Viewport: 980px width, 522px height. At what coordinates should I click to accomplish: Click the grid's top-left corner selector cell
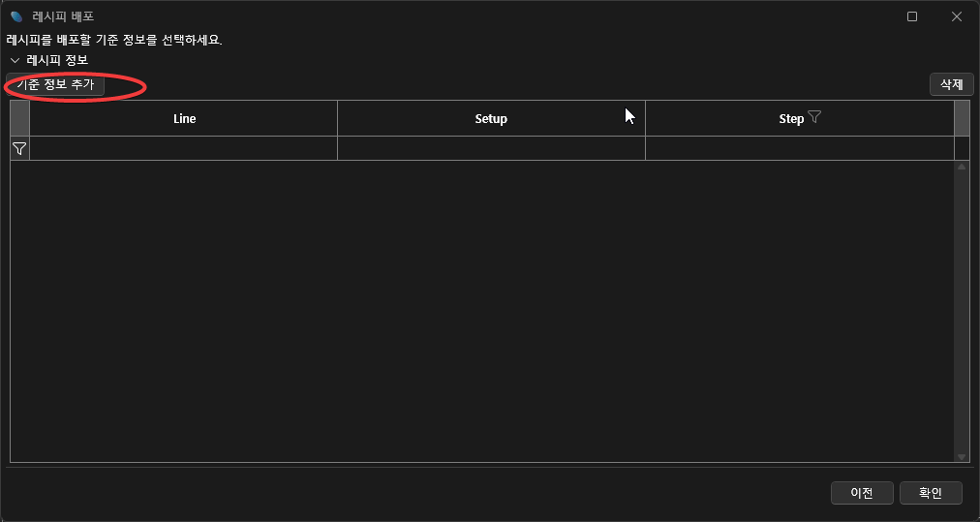click(x=19, y=118)
